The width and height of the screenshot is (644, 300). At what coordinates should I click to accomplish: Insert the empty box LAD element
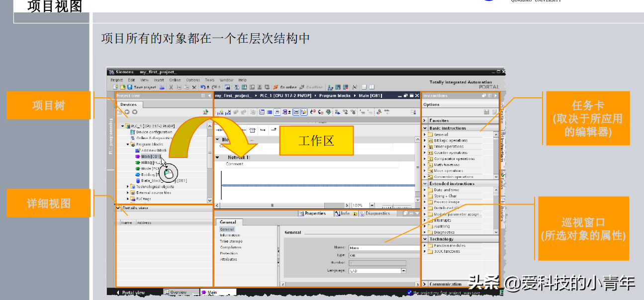(252, 130)
